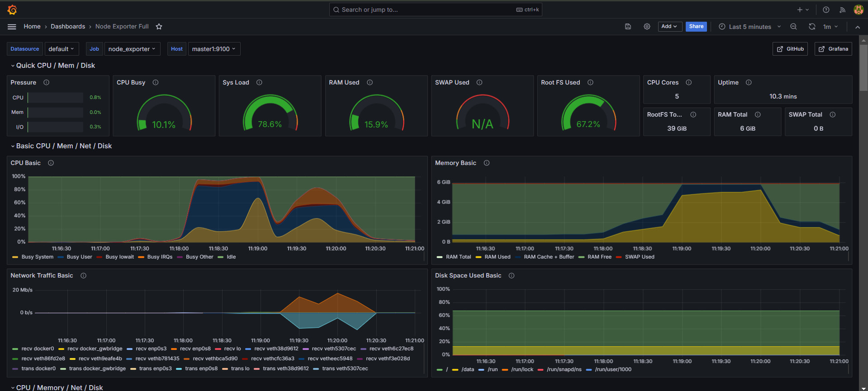
Task: Click the Share button
Action: point(696,27)
